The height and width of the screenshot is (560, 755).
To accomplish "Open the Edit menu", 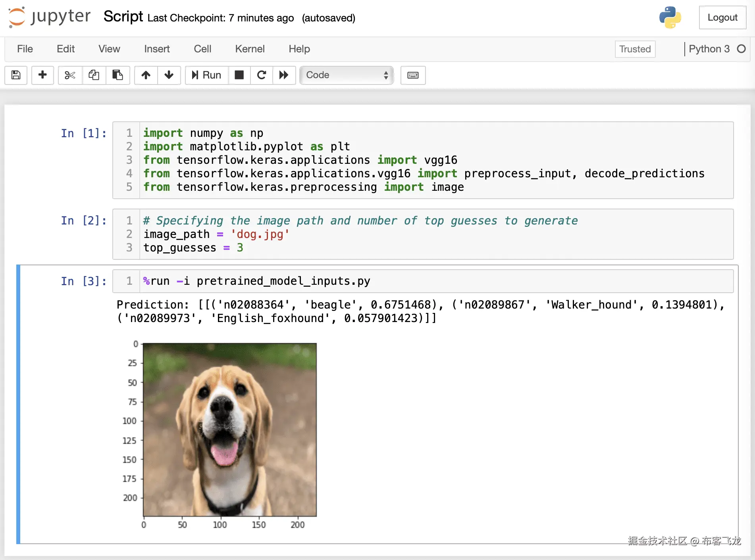I will click(x=65, y=49).
